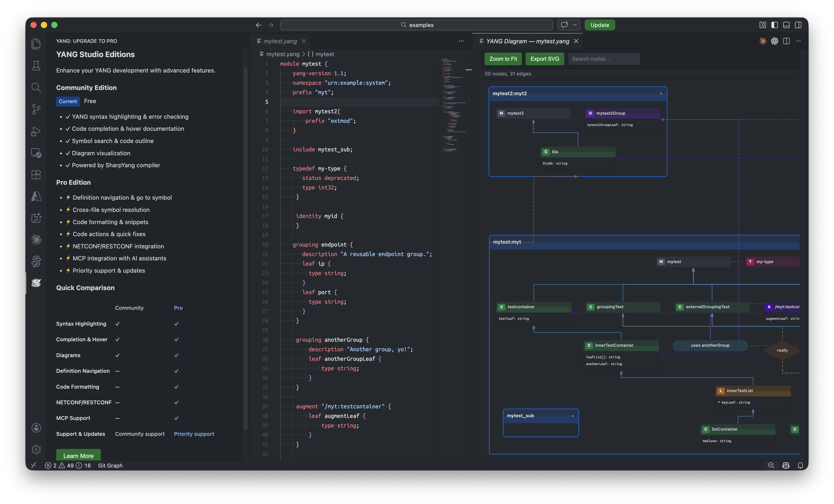The image size is (834, 504).
Task: Toggle the primary sidebar visibility
Action: (774, 25)
